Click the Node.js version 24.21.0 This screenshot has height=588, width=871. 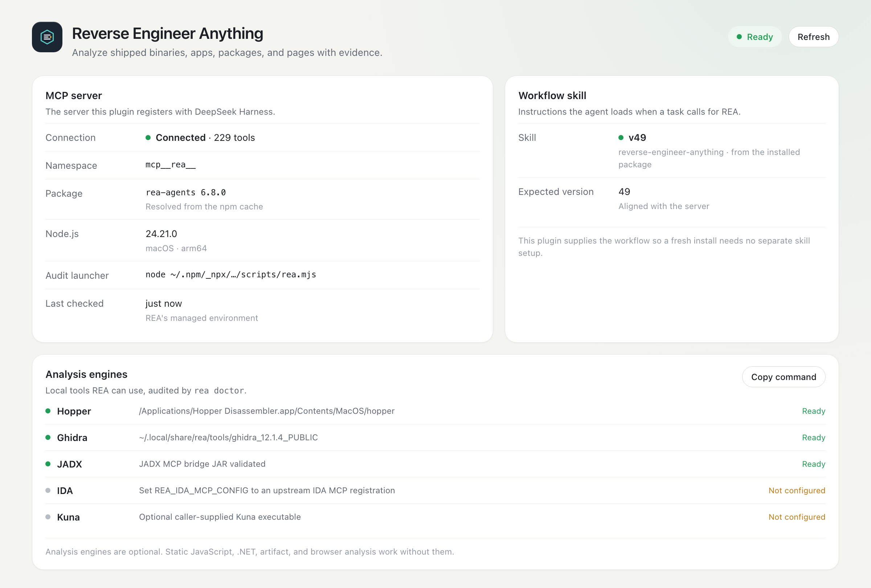[161, 234]
